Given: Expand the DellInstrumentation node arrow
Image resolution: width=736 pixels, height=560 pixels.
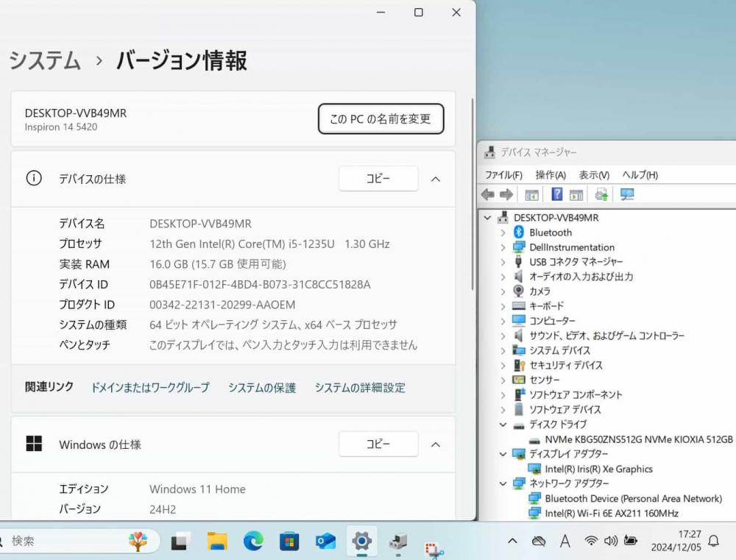Looking at the screenshot, I should (503, 247).
